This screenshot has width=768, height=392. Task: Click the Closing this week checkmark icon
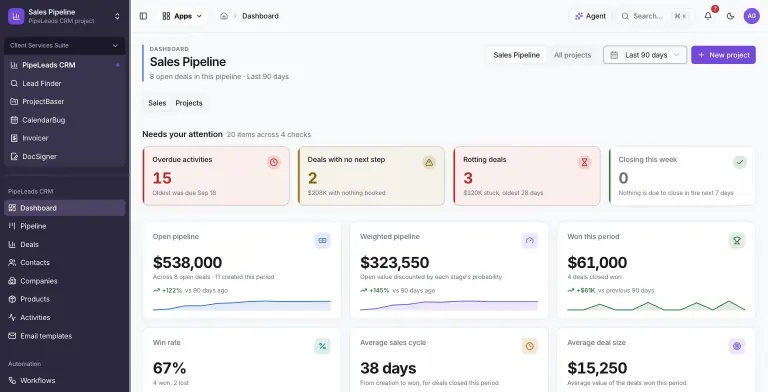(740, 162)
